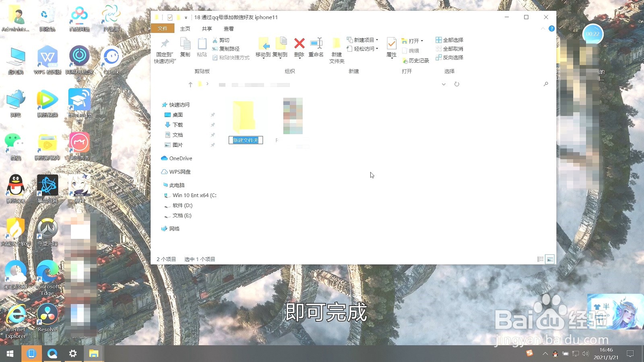
Task: Click the blue Help question mark icon
Action: click(552, 29)
